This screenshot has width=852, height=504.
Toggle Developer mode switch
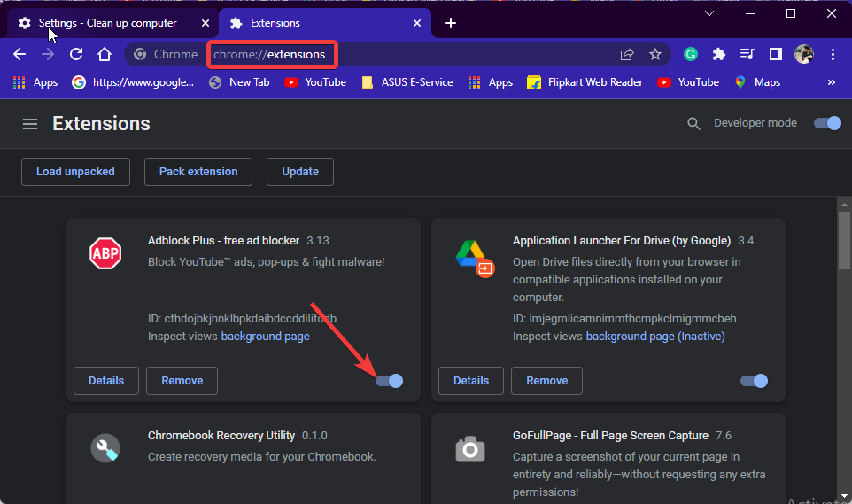(x=827, y=123)
